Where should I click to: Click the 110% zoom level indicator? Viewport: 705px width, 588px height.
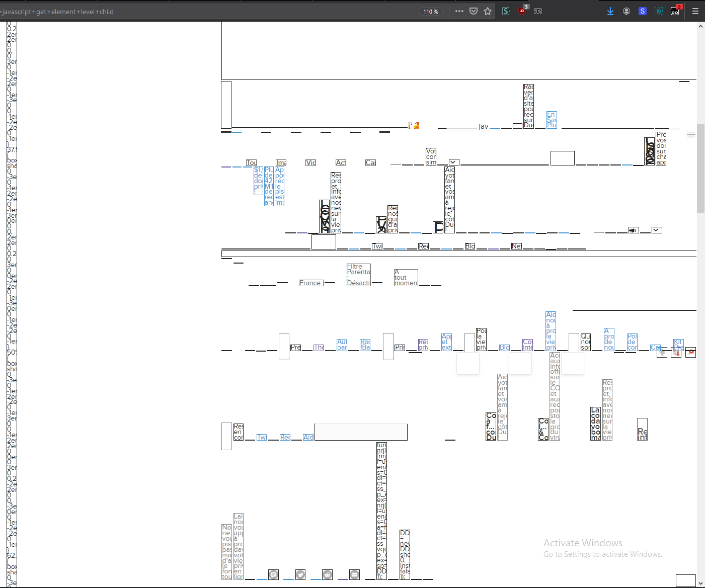(x=431, y=12)
